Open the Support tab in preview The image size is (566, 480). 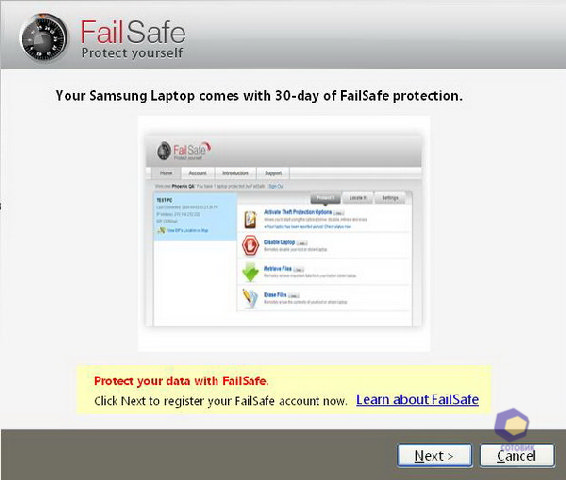(273, 173)
